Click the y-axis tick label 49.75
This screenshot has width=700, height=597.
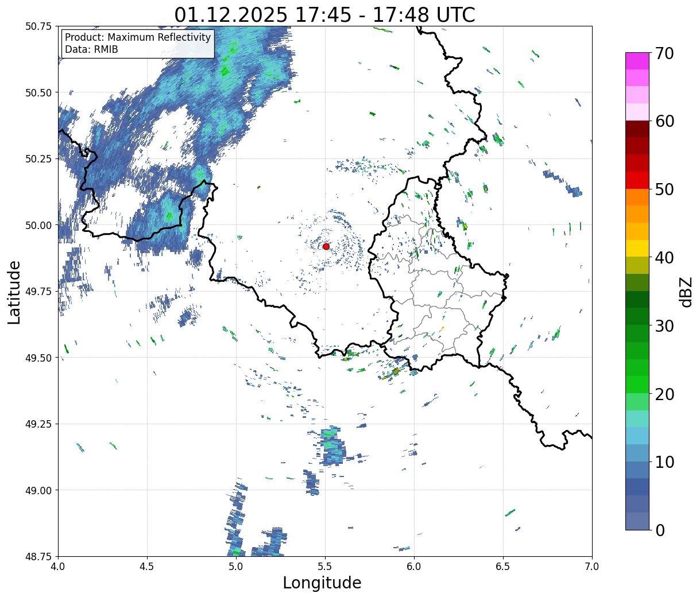click(x=38, y=292)
